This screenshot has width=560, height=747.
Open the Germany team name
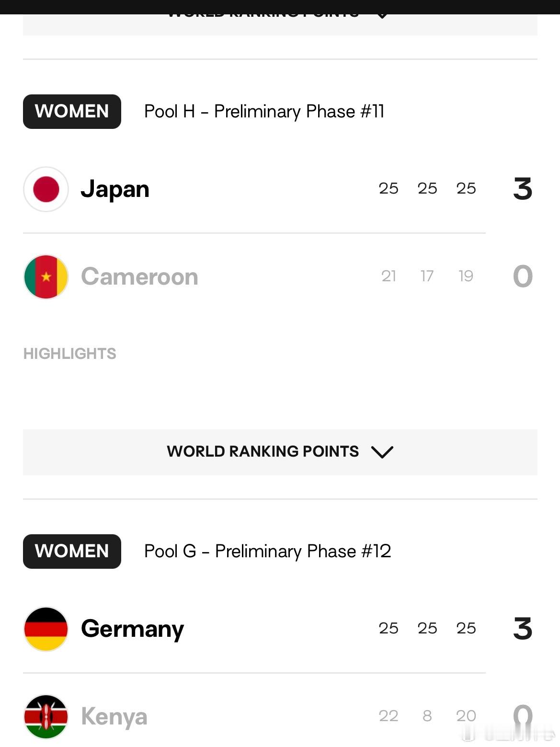click(x=133, y=630)
